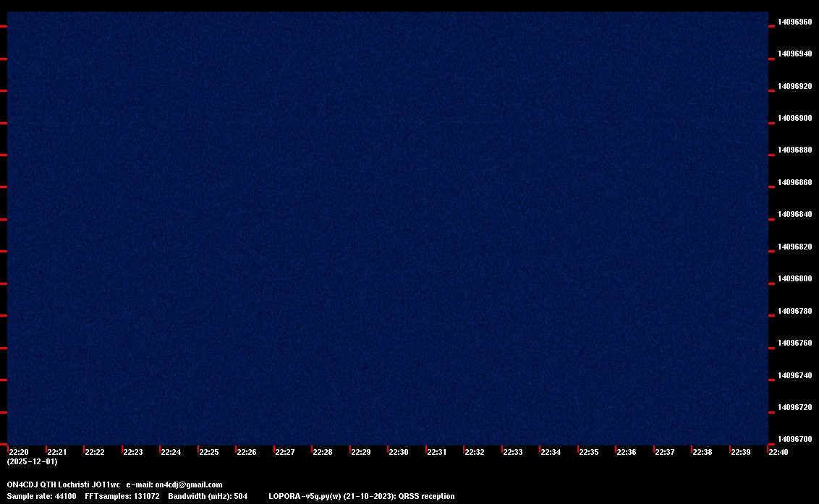Screen dimensions: 819x504
Task: Click the on4cdj@gmail.com e-mail address
Action: click(189, 484)
